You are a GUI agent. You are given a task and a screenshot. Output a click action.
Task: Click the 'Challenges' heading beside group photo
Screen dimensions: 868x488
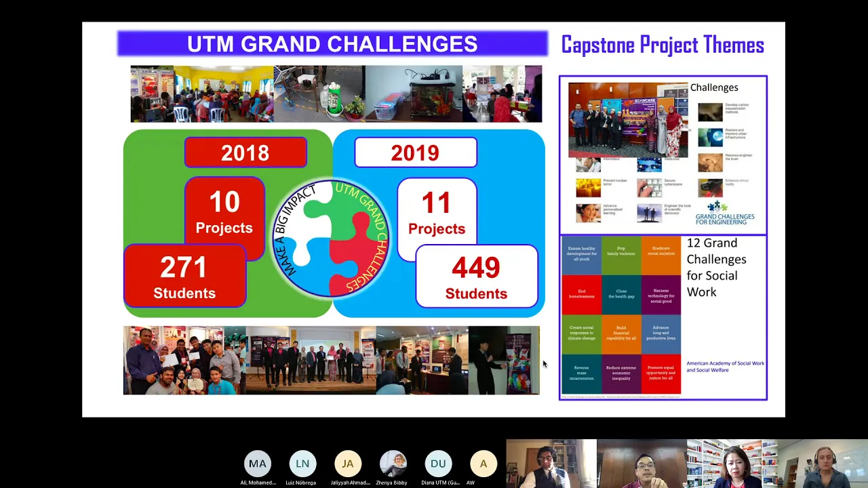click(x=714, y=87)
